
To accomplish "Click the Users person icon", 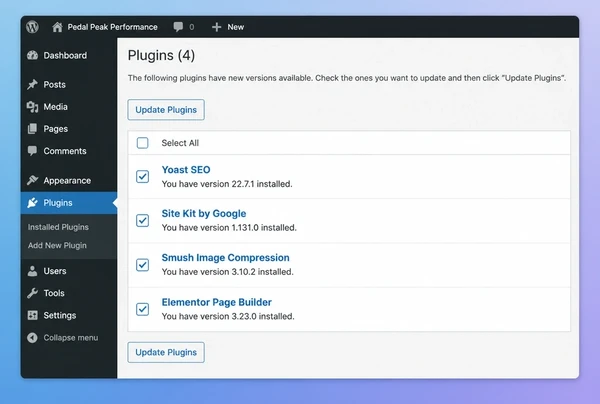I will (33, 271).
